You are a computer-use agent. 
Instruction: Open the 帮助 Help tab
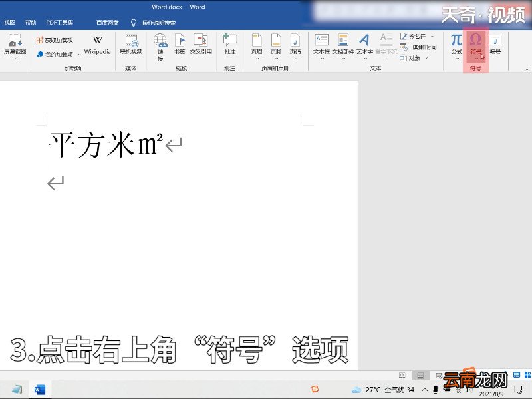[31, 23]
